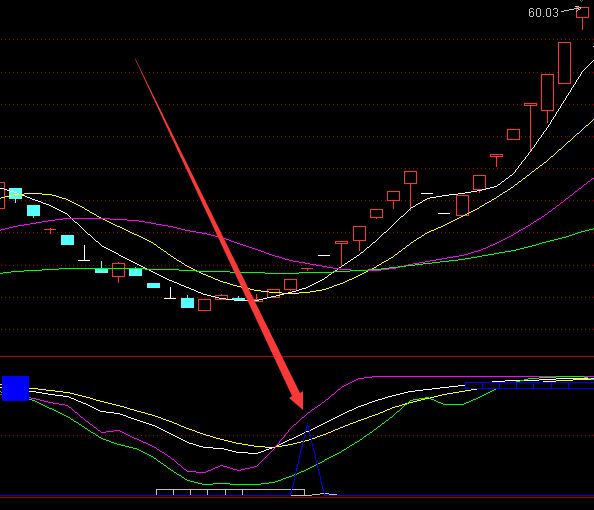Viewport: 594px width, 510px height.
Task: Click the blue row of boxes at indicator right
Action: [x=529, y=386]
